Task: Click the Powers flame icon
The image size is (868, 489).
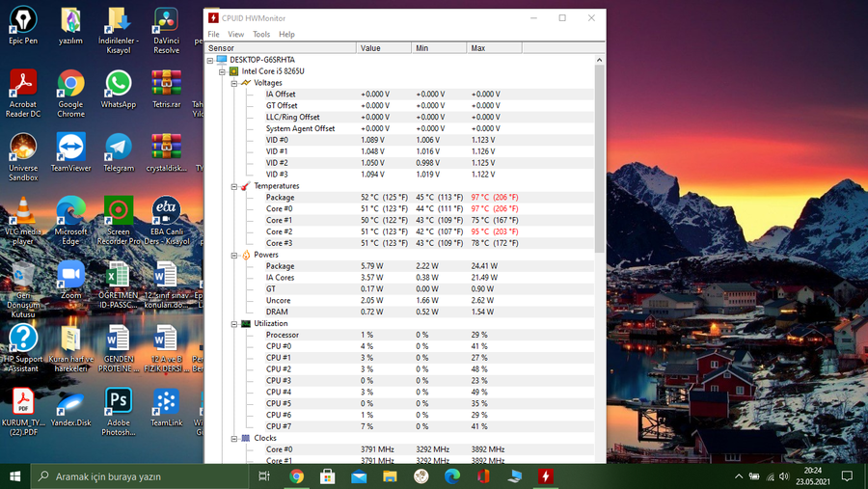Action: point(246,255)
